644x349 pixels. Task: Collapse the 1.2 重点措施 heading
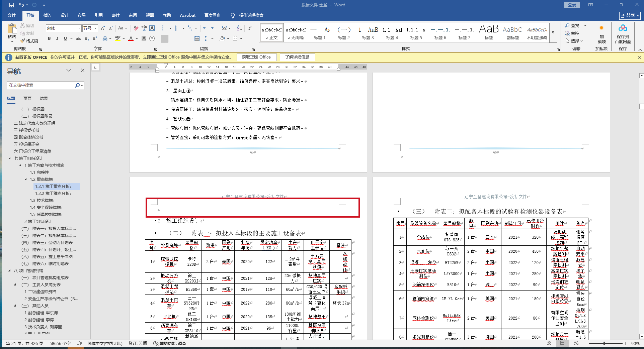[25, 180]
